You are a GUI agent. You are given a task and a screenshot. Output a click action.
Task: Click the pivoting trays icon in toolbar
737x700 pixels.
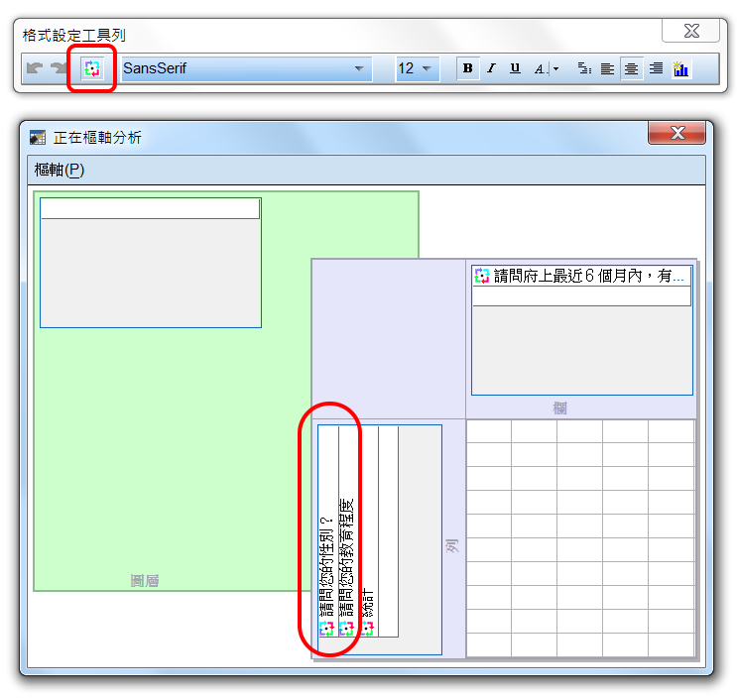coord(92,68)
